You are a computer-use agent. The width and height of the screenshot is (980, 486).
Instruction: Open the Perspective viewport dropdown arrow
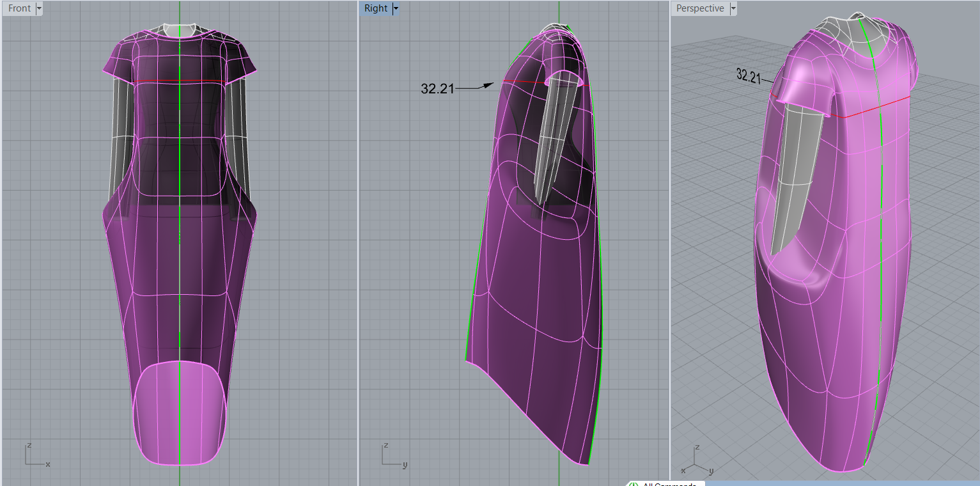(x=733, y=8)
